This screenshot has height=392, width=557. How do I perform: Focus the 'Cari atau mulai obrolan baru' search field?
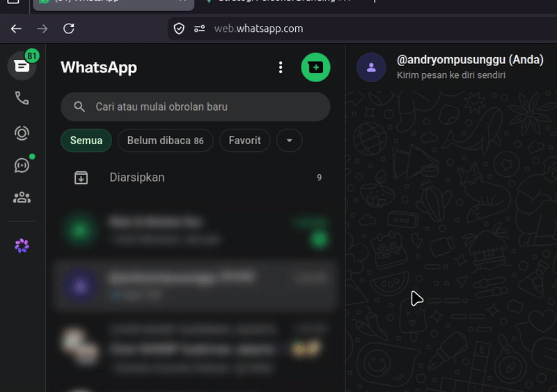(196, 107)
